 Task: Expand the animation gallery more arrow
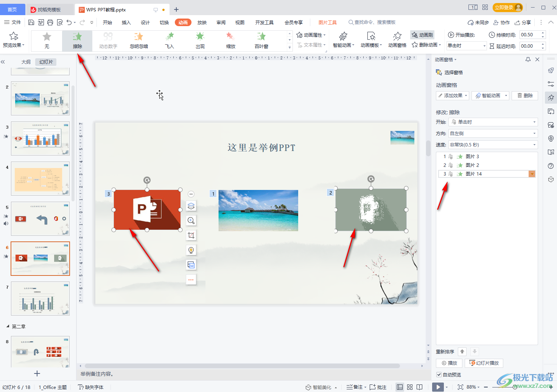coord(289,48)
